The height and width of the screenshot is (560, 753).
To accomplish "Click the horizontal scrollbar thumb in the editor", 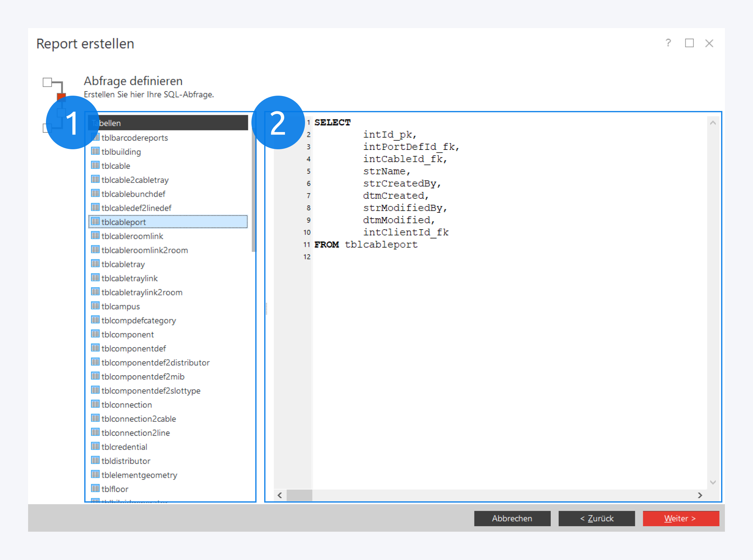I will click(x=299, y=495).
